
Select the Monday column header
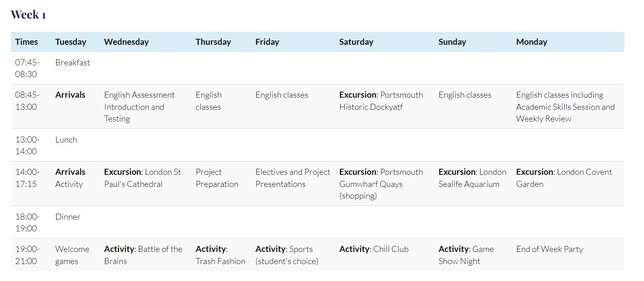pos(531,42)
